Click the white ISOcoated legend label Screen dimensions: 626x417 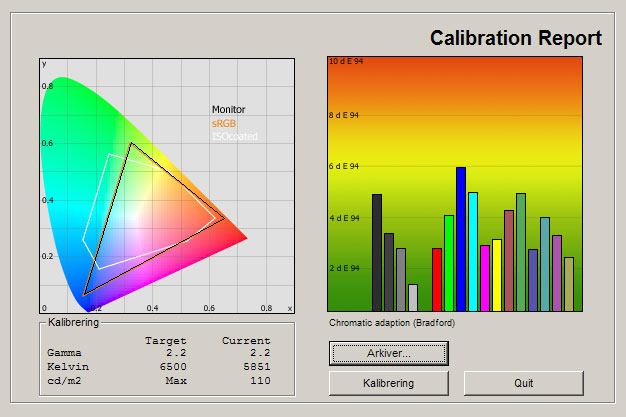pos(231,136)
